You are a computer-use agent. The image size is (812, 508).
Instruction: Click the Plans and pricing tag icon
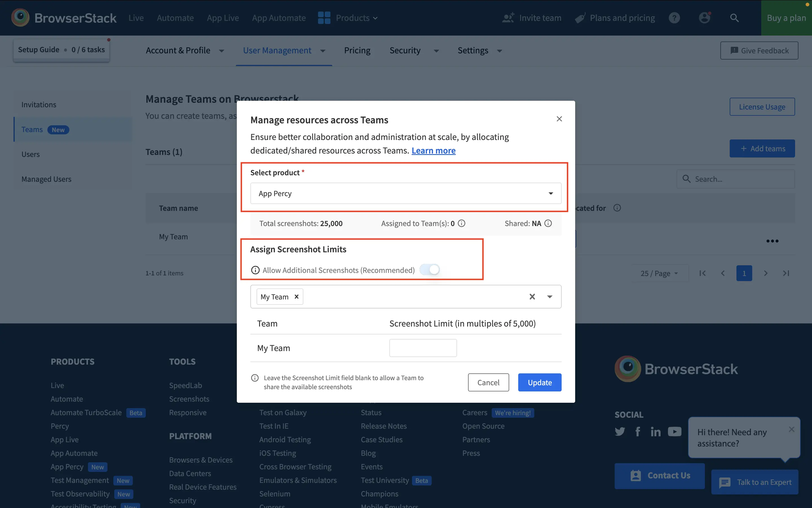pyautogui.click(x=580, y=18)
